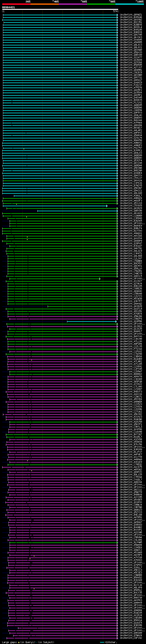Open hit UniRef100_B2BBY6
The height and width of the screenshot is (644, 146).
[131, 25]
